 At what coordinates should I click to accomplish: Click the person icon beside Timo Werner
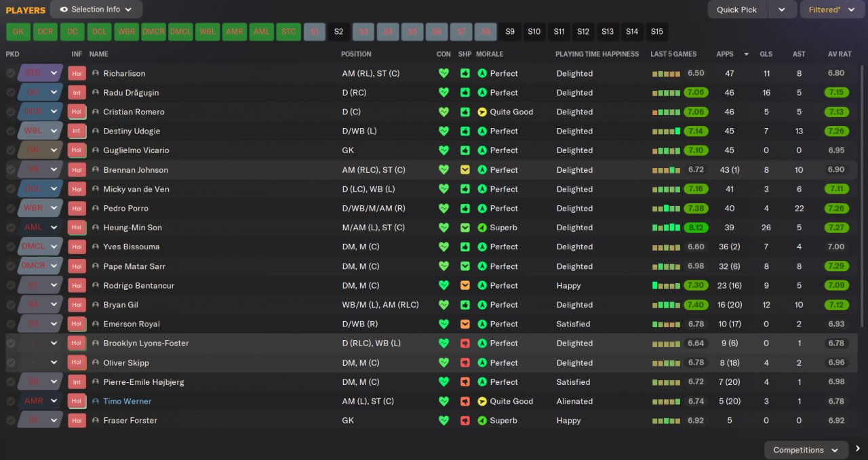click(96, 402)
